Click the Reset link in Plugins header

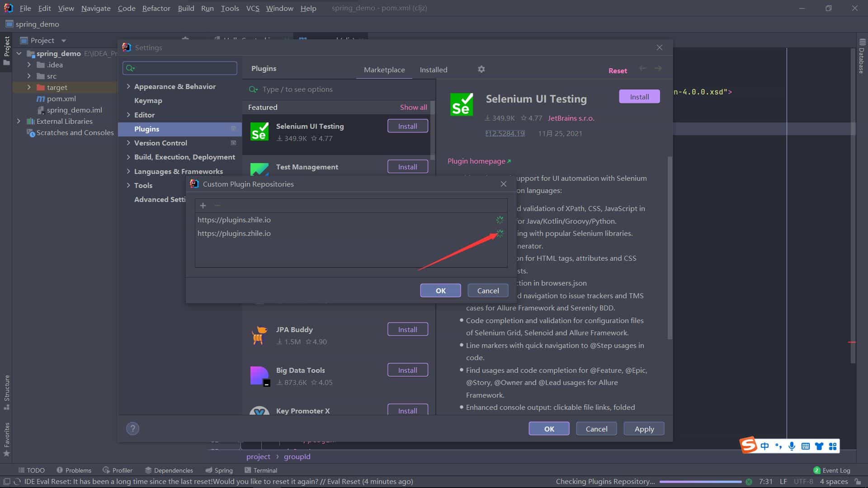point(618,70)
